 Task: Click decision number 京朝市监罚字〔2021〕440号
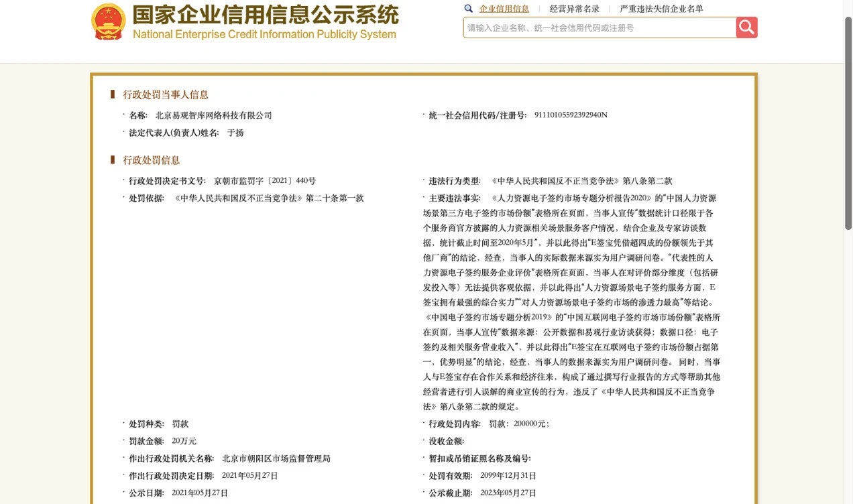(264, 181)
